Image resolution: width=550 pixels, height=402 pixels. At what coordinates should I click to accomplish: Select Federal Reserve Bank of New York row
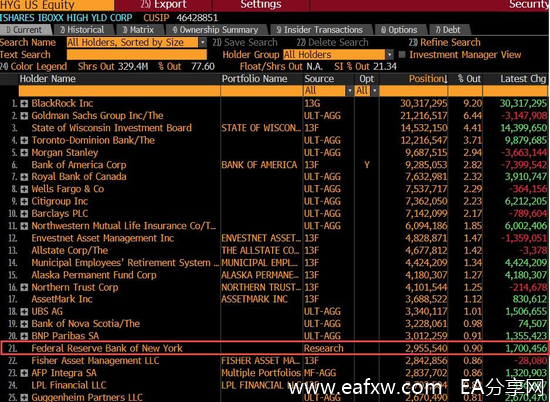pos(275,348)
